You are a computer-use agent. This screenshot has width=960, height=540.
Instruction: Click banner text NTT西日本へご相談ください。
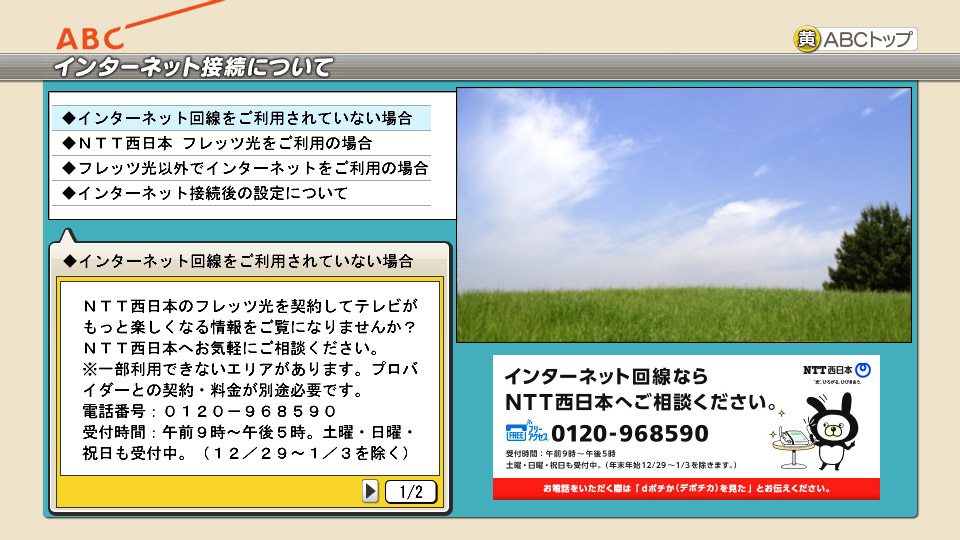pos(641,402)
